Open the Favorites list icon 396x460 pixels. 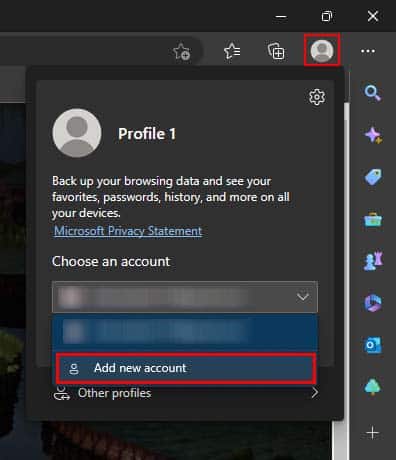232,51
